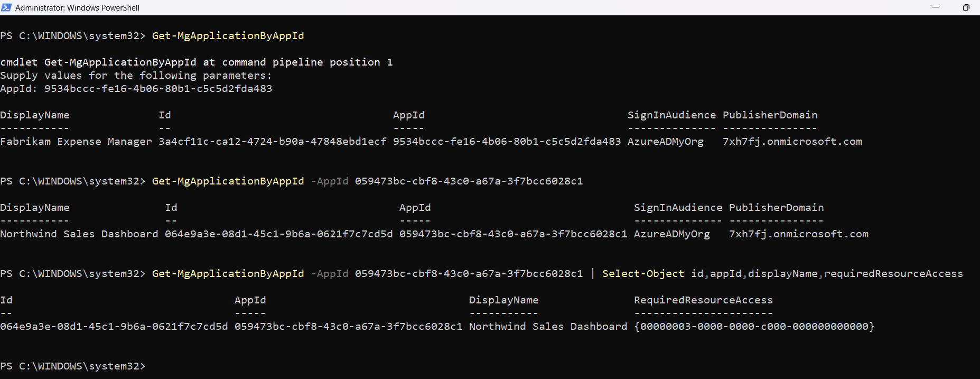Click the {00000003-0000-0000-c000-000000000000} resource access value

point(754,327)
